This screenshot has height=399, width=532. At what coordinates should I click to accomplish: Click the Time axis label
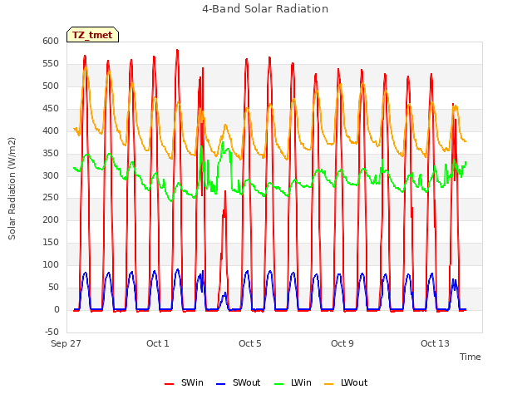pyautogui.click(x=470, y=357)
